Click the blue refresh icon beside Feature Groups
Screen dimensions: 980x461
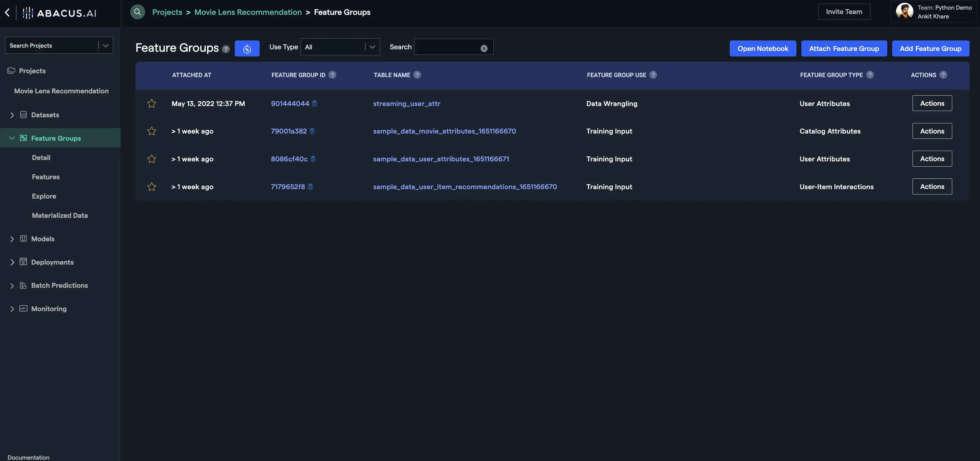pos(247,49)
